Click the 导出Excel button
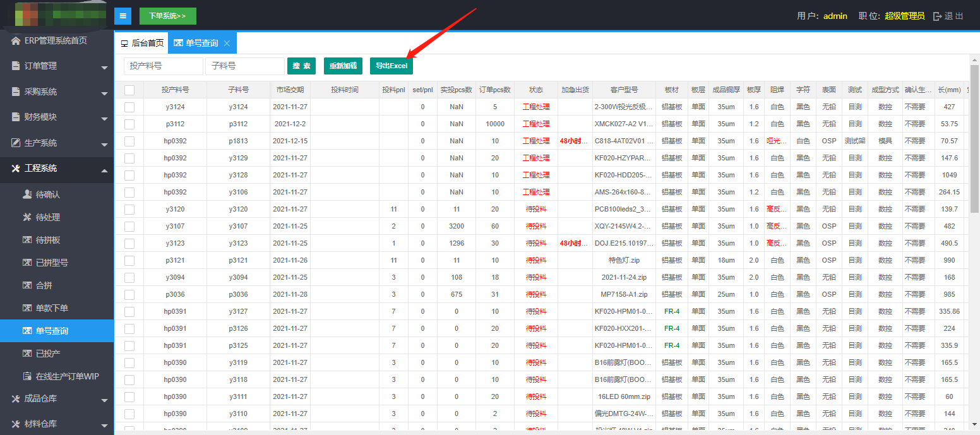 [x=391, y=66]
